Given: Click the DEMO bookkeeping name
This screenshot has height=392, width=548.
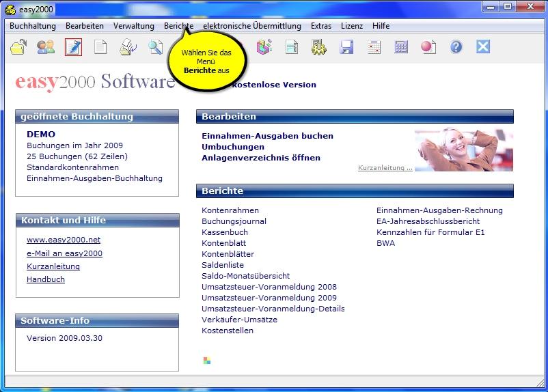Looking at the screenshot, I should (x=41, y=134).
